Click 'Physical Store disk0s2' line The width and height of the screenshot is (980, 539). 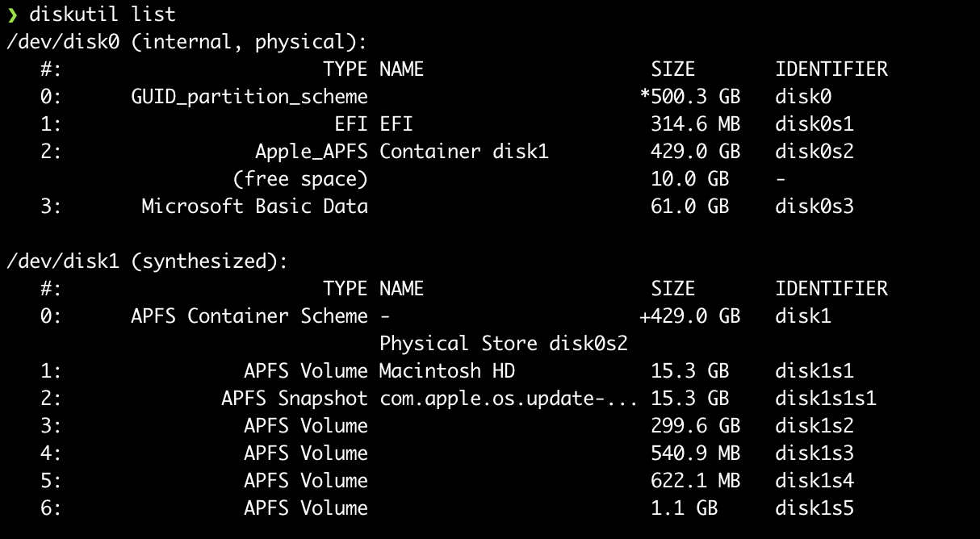[504, 344]
